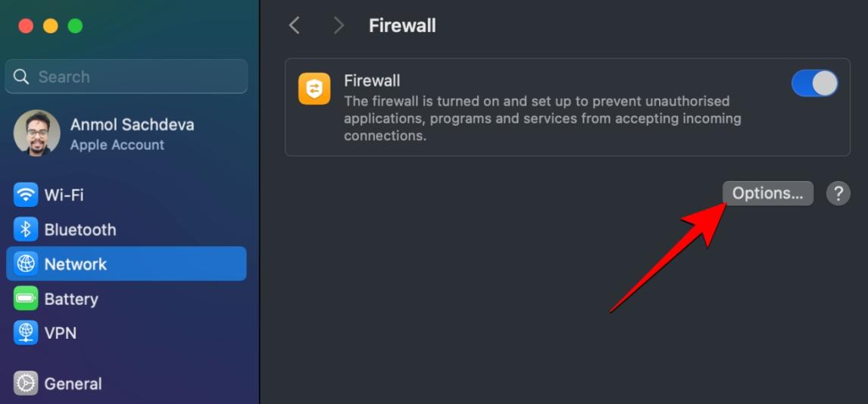The width and height of the screenshot is (868, 404).
Task: Click the Wi-Fi icon in sidebar
Action: pyautogui.click(x=26, y=195)
